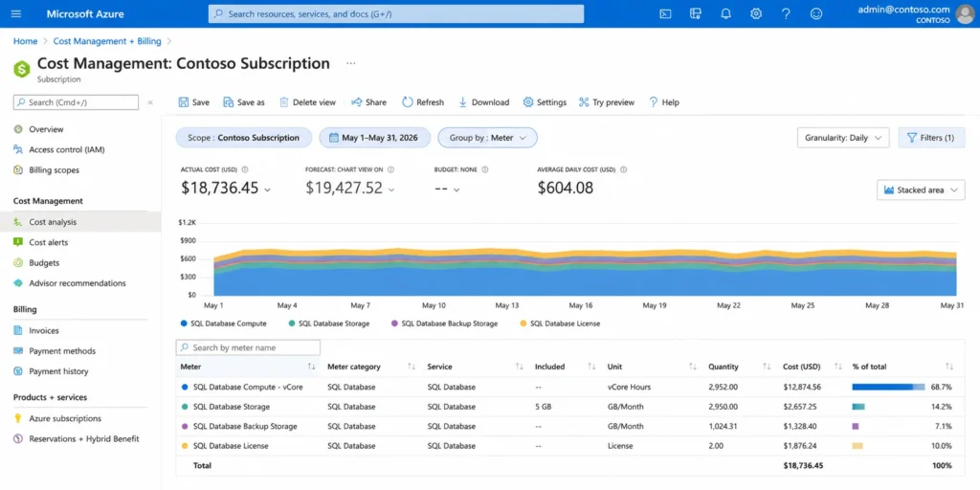Open the May 1–May 31, 2026 date picker
The image size is (980, 490).
coord(375,138)
